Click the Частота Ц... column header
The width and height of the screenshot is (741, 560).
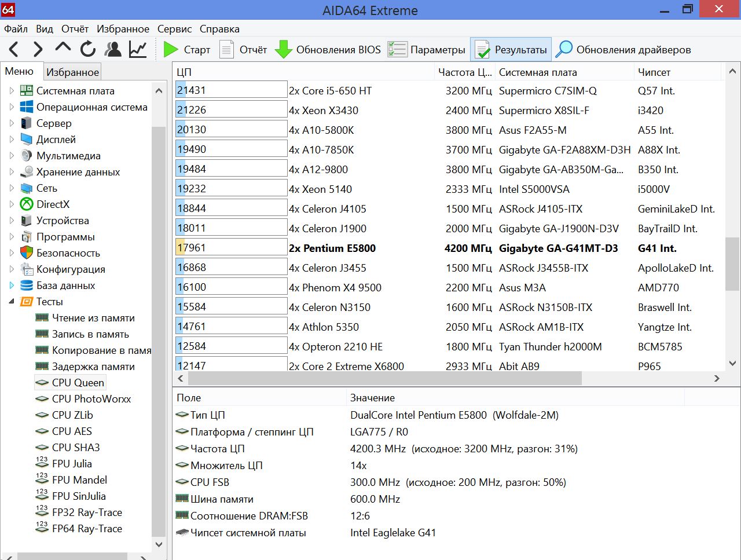(465, 72)
